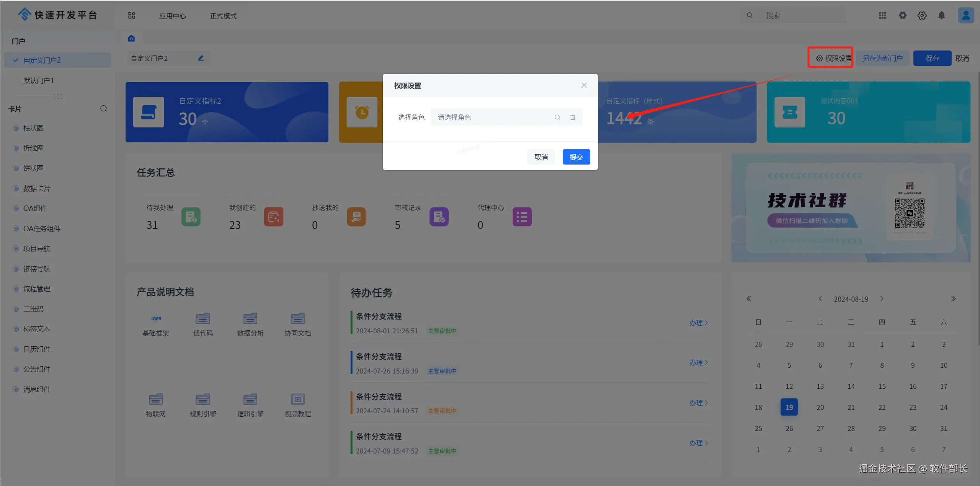
Task: Close the 权限设置 dialog
Action: point(584,85)
